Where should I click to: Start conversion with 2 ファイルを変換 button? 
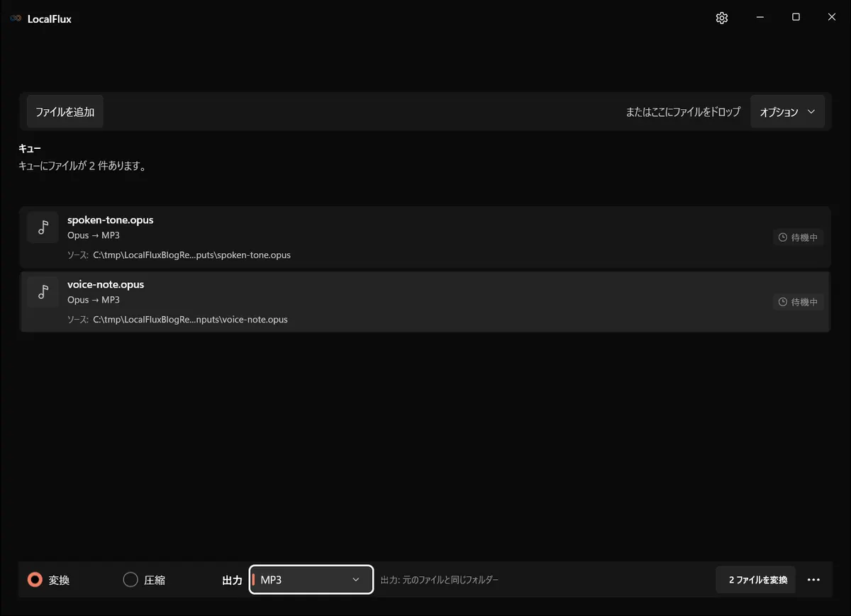click(x=756, y=580)
